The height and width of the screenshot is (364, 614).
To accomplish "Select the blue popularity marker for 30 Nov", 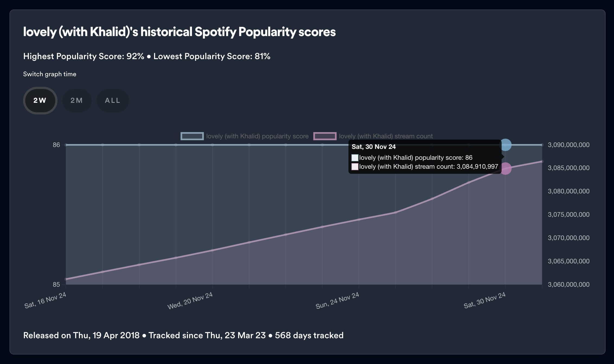I will [506, 145].
